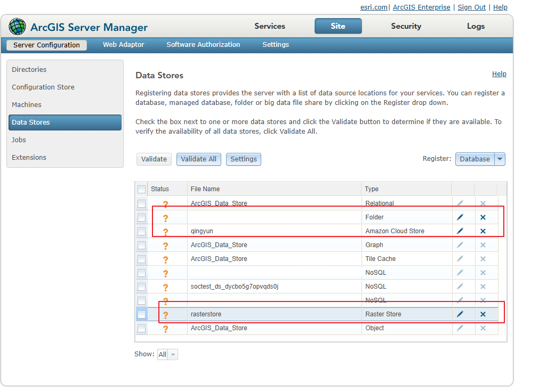This screenshot has width=555, height=392.
Task: Follow the Sign Out link
Action: coord(471,7)
